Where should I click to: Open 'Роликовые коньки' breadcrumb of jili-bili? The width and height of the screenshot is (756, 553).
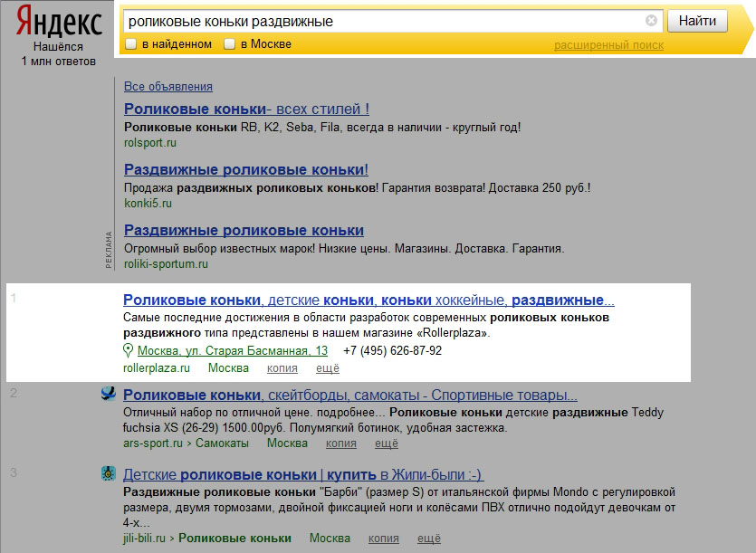pyautogui.click(x=234, y=538)
